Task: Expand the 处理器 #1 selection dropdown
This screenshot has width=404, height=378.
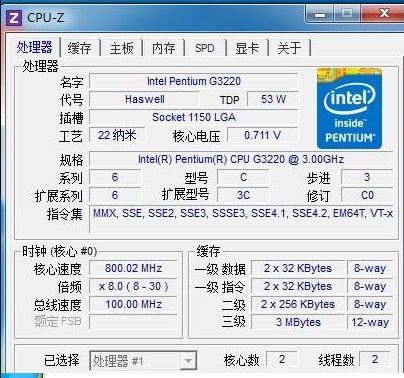Action: coord(188,361)
